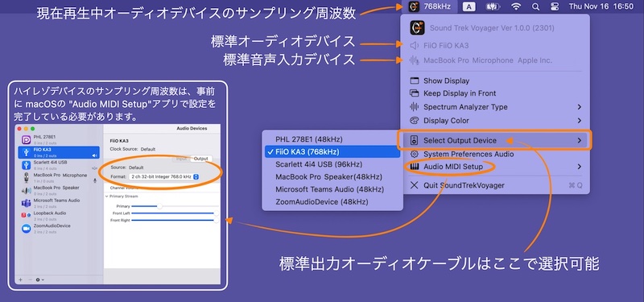The height and width of the screenshot is (302, 644).
Task: Click the USB icon of FiiO KA3 in Audio Devices
Action: [x=27, y=152]
